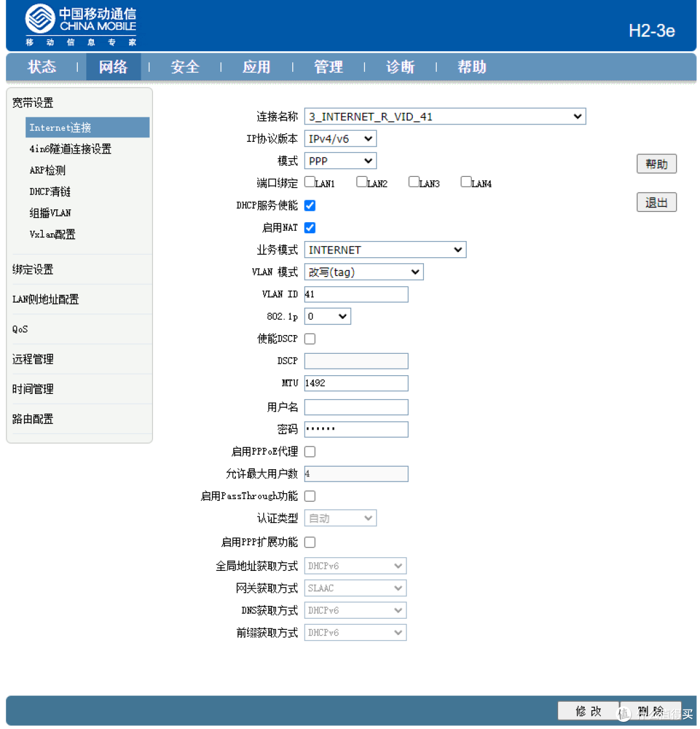The width and height of the screenshot is (700, 729).
Task: Open 远程管理 section
Action: (x=33, y=360)
